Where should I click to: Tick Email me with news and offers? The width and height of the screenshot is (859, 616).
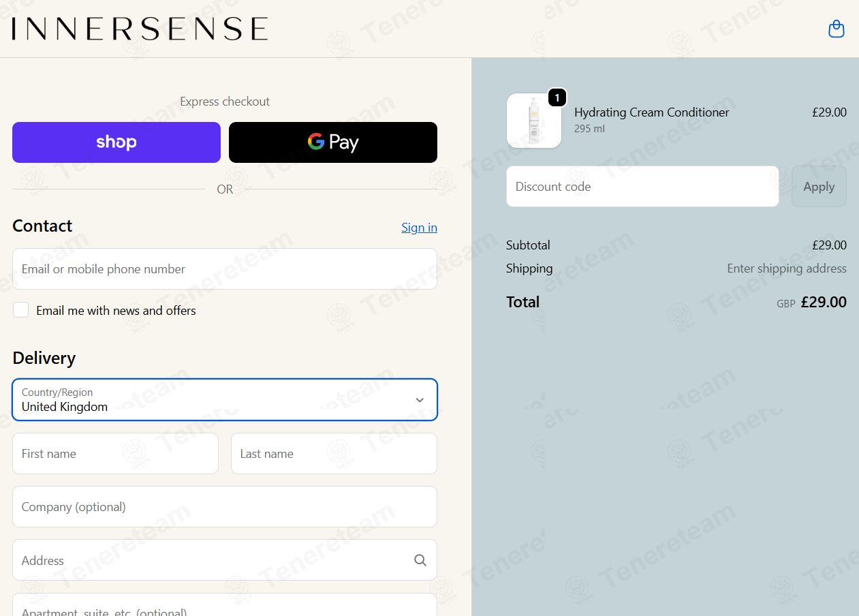pyautogui.click(x=21, y=310)
